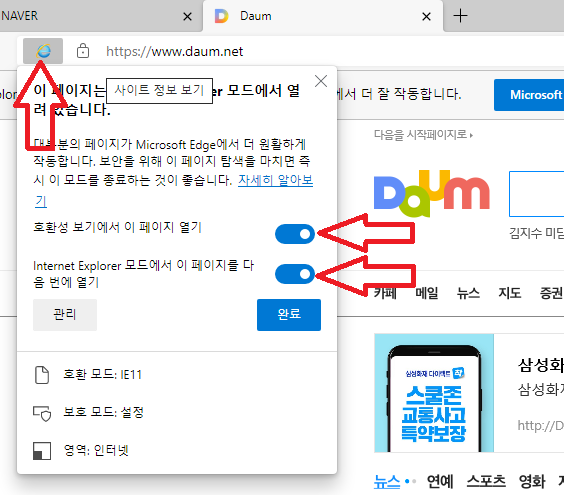The width and height of the screenshot is (564, 495).
Task: Click the 보호 모드: 설정 text
Action: (104, 412)
